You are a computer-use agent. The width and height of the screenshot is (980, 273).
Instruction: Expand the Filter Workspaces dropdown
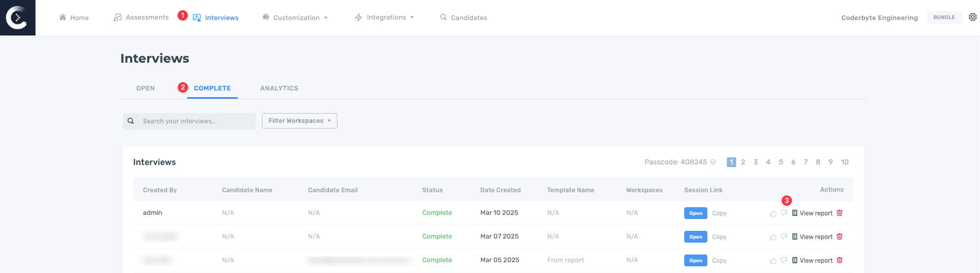pos(299,121)
